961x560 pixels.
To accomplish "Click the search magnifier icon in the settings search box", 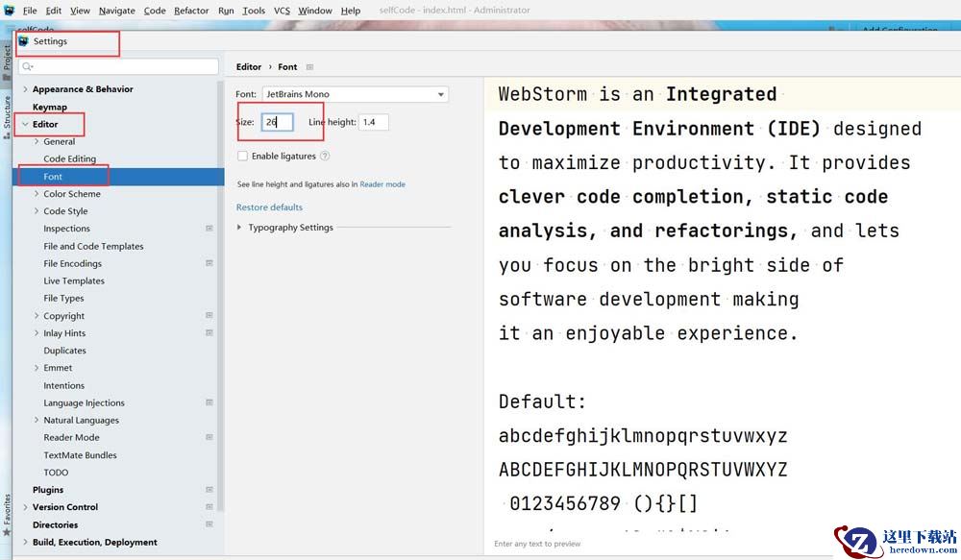I will pos(28,66).
